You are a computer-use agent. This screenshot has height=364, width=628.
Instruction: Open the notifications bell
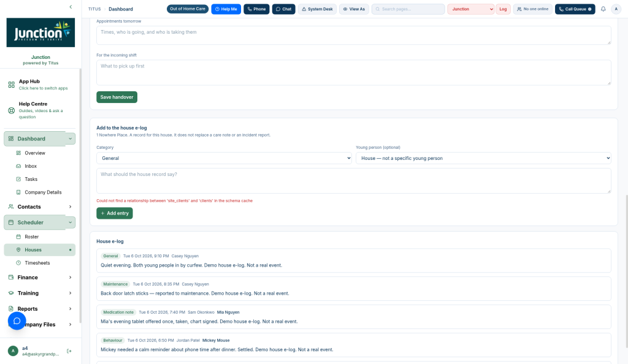pos(603,9)
